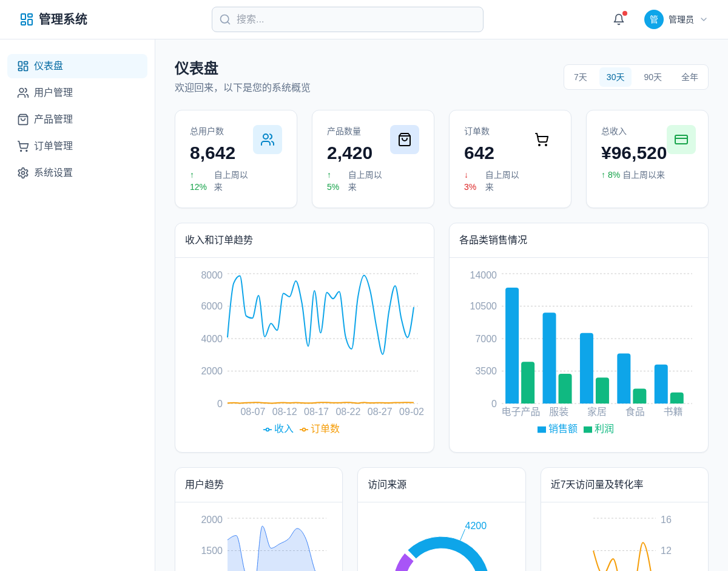Choose the 全年 time range

click(x=690, y=77)
